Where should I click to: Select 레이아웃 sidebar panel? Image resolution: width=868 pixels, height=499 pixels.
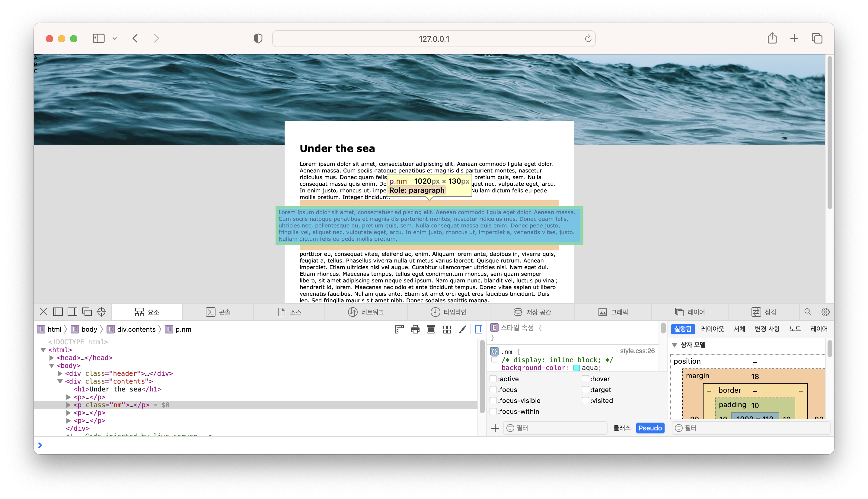(713, 329)
